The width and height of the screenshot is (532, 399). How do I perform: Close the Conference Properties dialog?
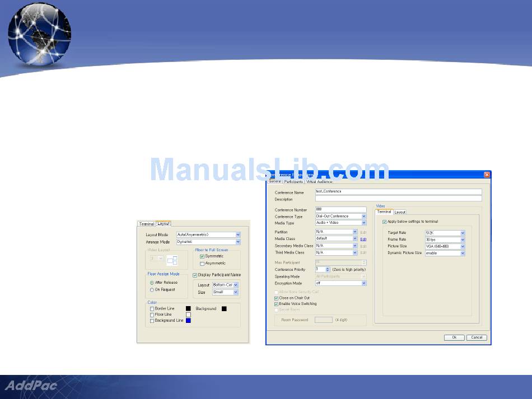(487, 175)
